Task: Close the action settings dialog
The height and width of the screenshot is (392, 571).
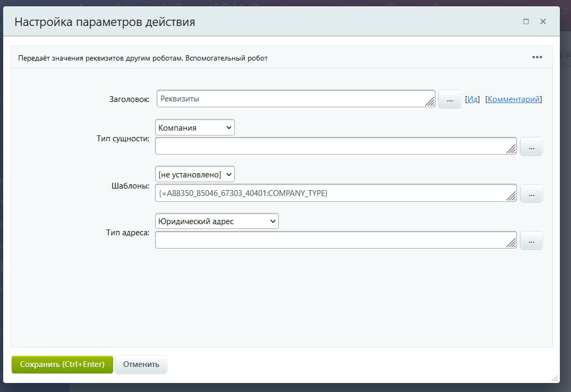Action: [x=543, y=22]
